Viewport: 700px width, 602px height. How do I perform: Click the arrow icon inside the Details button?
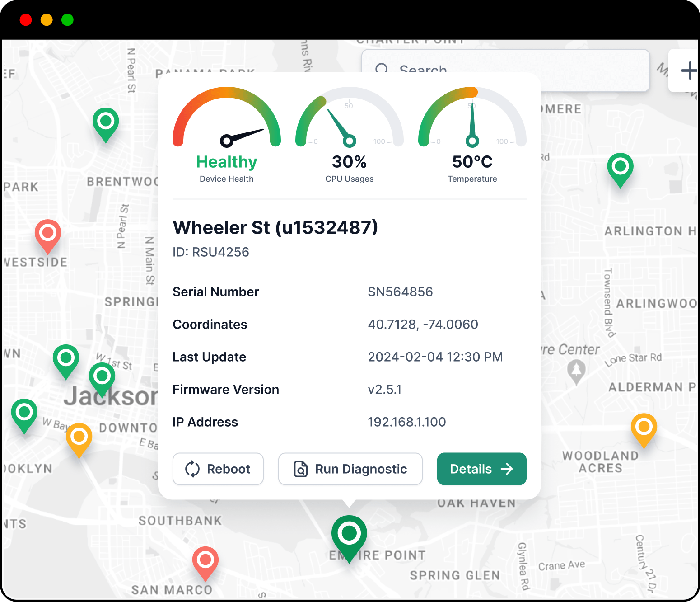point(508,469)
